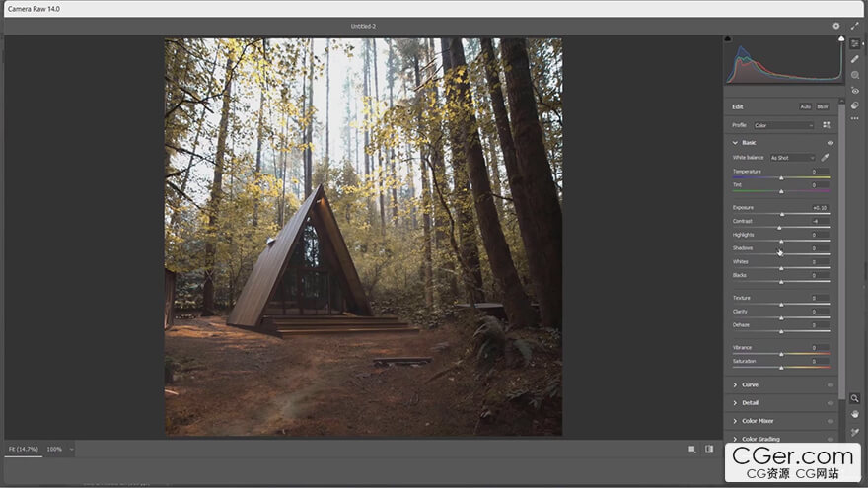Open the Presets panel icon
The width and height of the screenshot is (868, 488).
(855, 105)
